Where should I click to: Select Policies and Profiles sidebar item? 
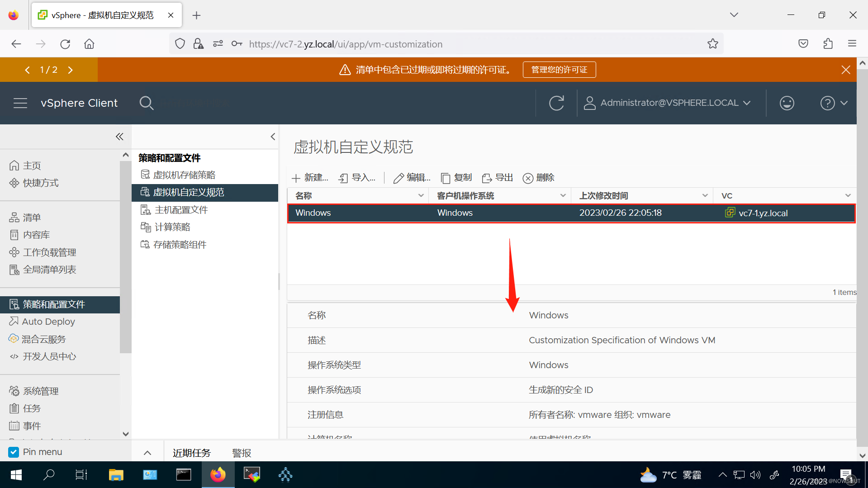(x=60, y=304)
